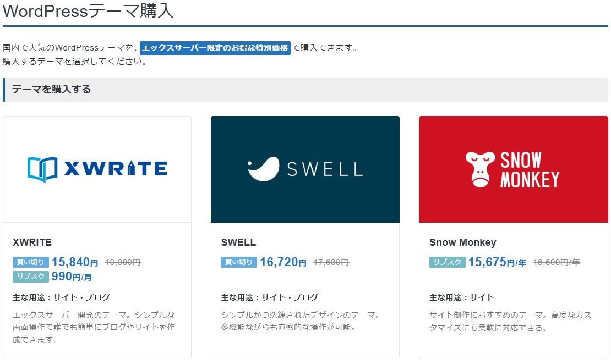
Task: Select the 990円/月 XWRITE subscription price
Action: (x=72, y=277)
